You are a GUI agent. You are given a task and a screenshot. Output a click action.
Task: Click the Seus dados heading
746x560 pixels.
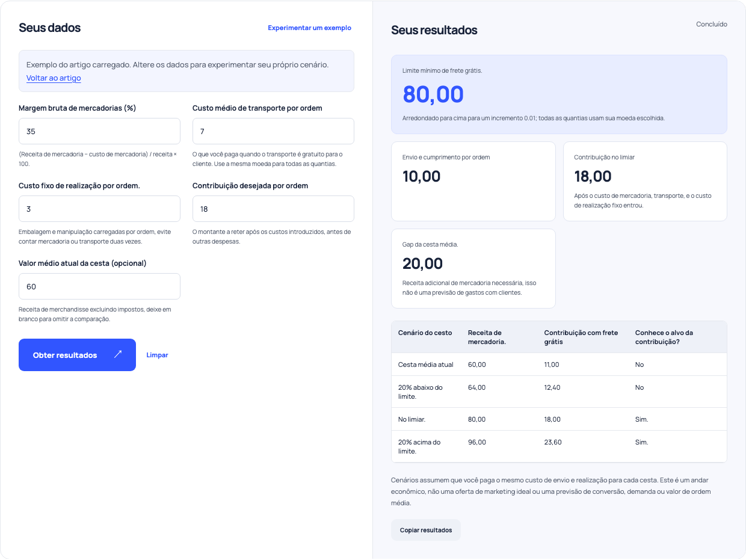(x=49, y=28)
